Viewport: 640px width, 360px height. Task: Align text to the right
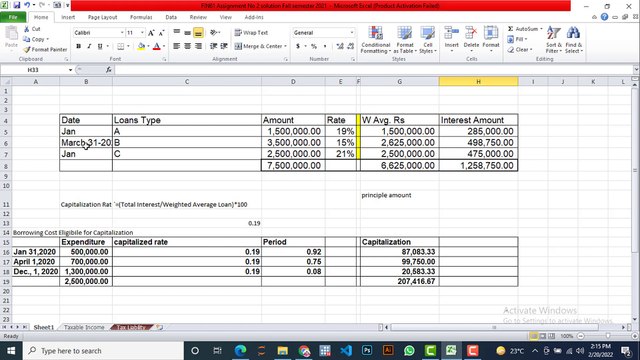198,46
